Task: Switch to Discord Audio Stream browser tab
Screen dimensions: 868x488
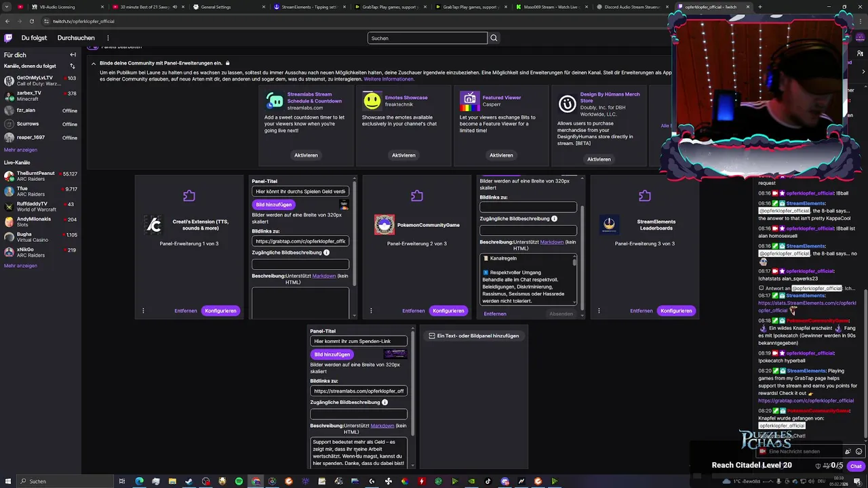Action: coord(633,7)
